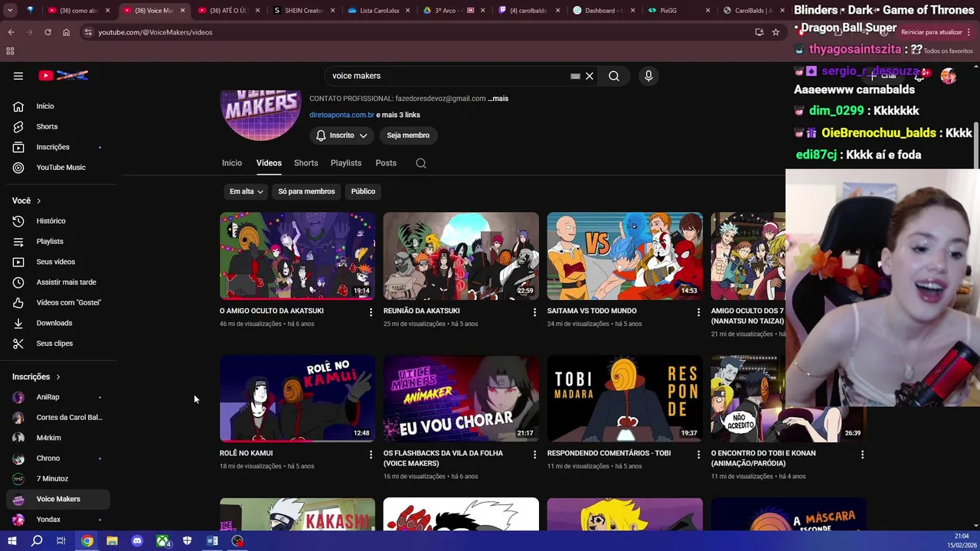
Task: Switch to Lista Carol.xlsx browser tab
Action: pos(378,11)
